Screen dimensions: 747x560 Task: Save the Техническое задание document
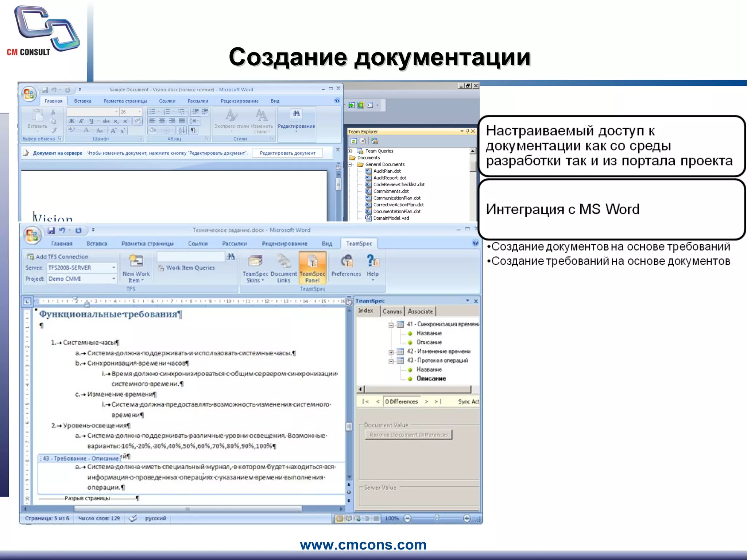coord(51,230)
